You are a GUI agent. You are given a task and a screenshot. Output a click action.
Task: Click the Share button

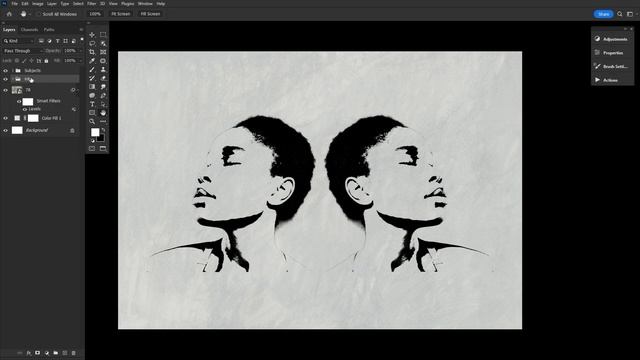pyautogui.click(x=603, y=14)
